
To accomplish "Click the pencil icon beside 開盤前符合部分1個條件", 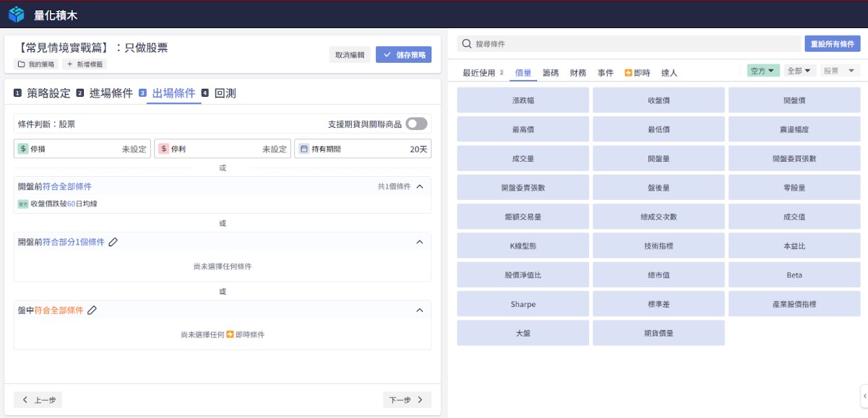I will point(113,242).
